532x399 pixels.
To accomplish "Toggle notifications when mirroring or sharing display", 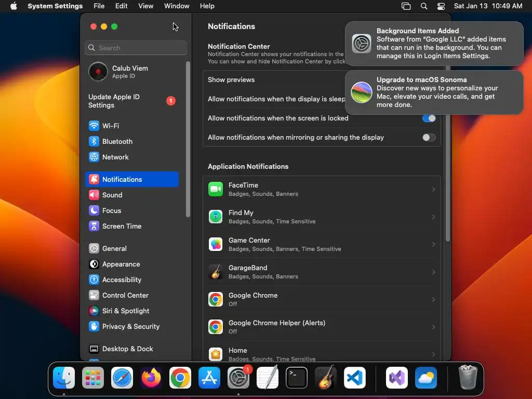I will 429,137.
